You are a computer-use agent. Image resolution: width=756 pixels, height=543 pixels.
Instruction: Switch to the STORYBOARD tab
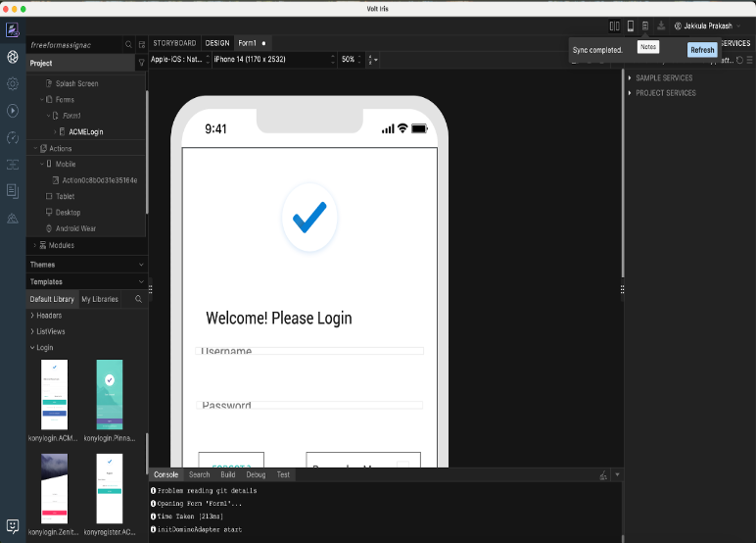coord(174,43)
